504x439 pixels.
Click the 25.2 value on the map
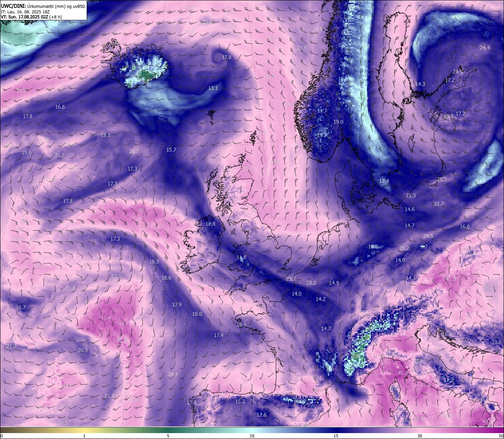[404, 248]
